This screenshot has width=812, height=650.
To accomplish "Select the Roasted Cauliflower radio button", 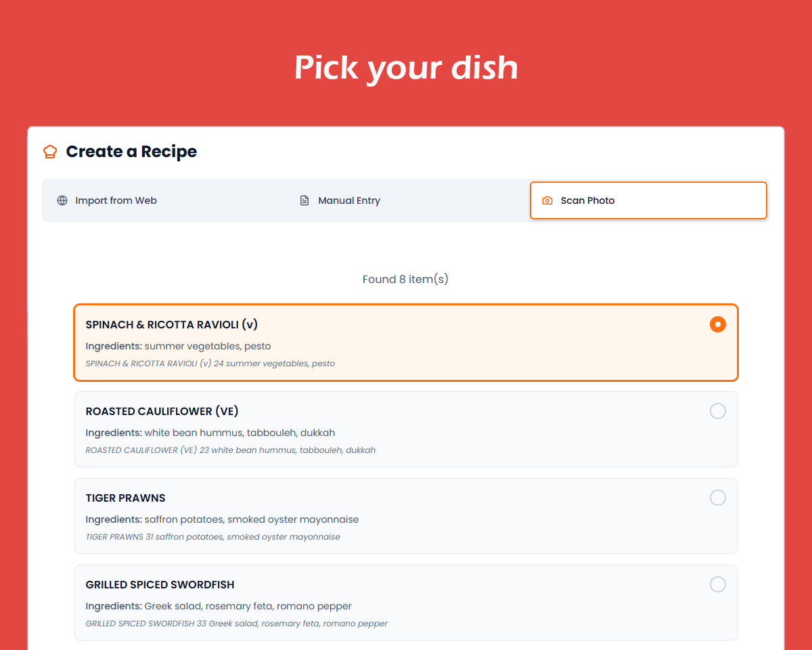I will point(717,411).
